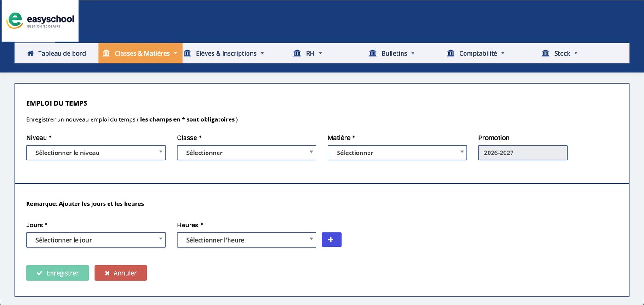Expand the Classes & Matières menu caret
The image size is (644, 305).
tap(175, 54)
